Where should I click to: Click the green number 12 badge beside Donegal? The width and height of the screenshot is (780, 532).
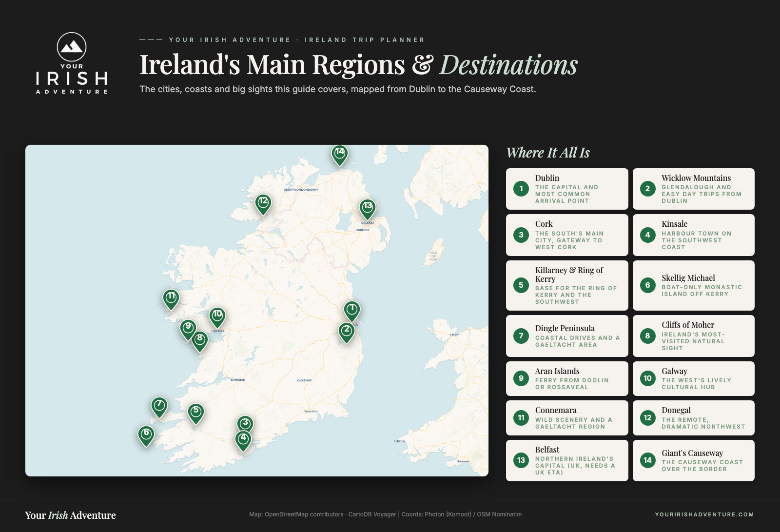tap(648, 418)
